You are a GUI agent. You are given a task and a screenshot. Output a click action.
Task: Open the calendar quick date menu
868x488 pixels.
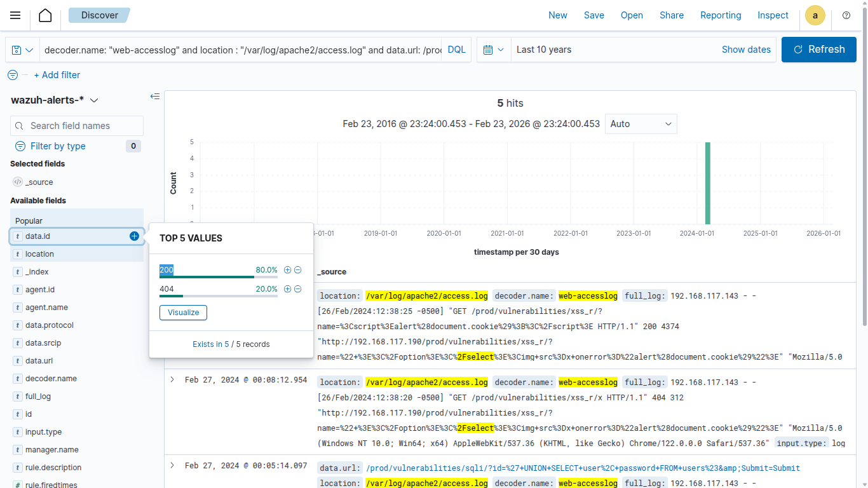[x=494, y=50]
